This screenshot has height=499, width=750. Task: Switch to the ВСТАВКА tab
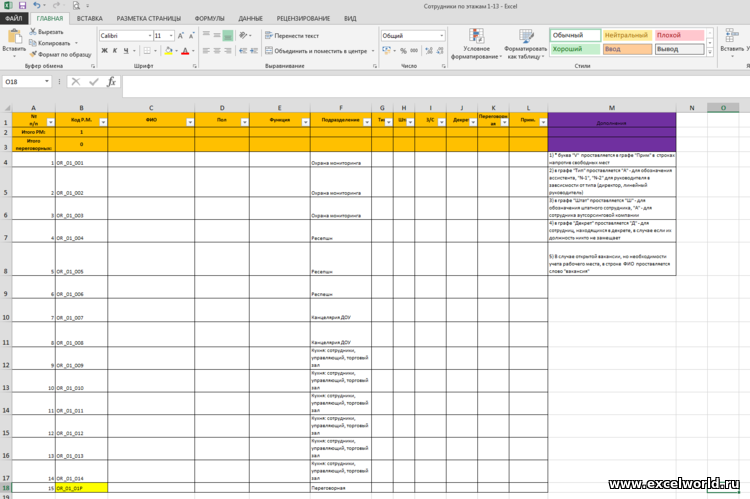[x=89, y=18]
